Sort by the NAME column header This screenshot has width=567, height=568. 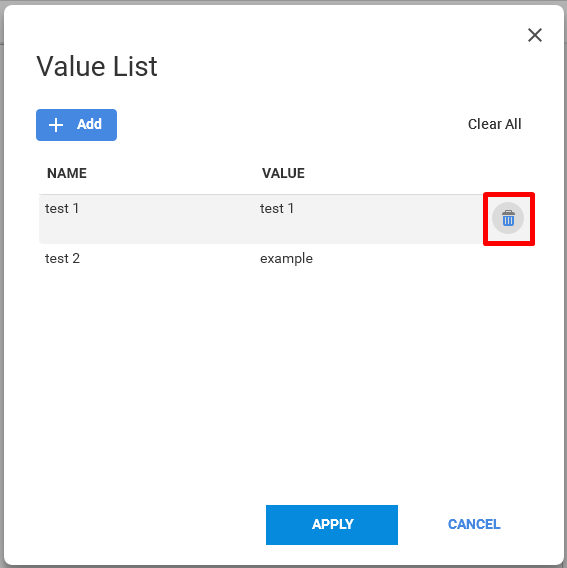coord(67,173)
